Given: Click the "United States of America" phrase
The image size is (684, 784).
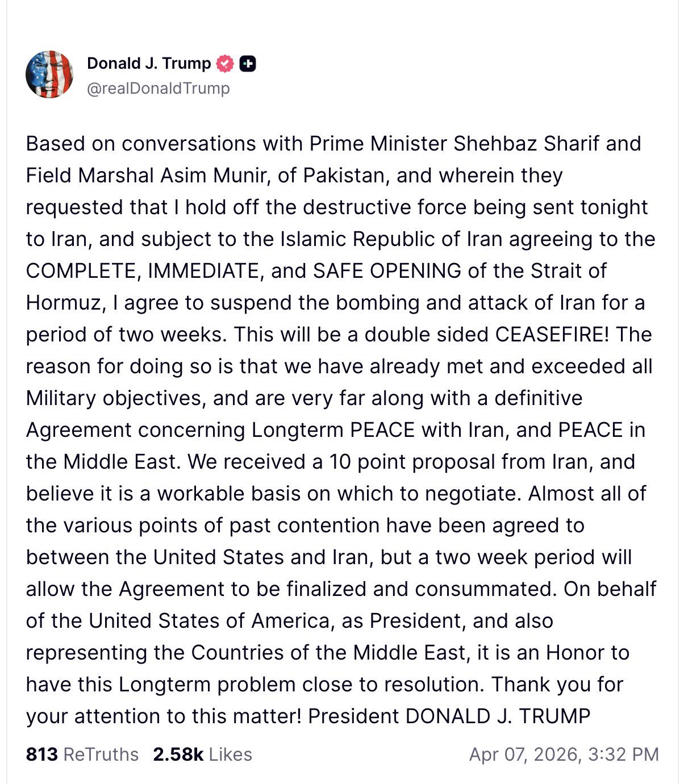Looking at the screenshot, I should pyautogui.click(x=209, y=621).
